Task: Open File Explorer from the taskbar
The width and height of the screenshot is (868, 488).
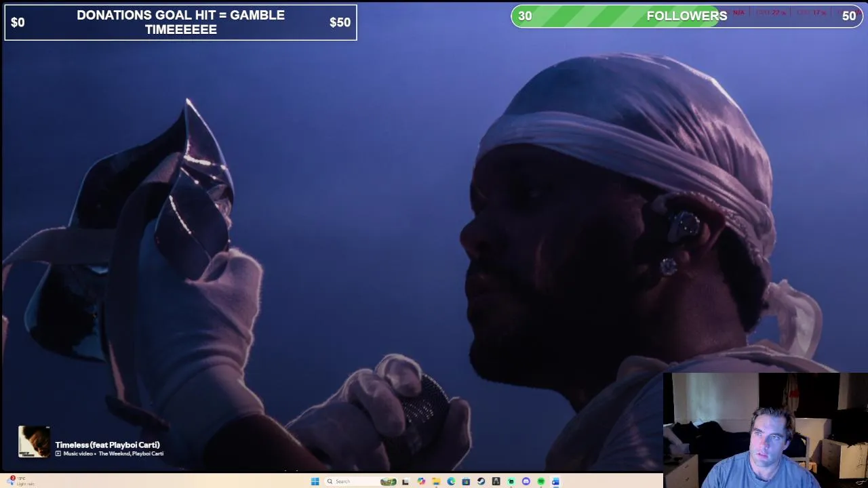Action: pyautogui.click(x=436, y=481)
